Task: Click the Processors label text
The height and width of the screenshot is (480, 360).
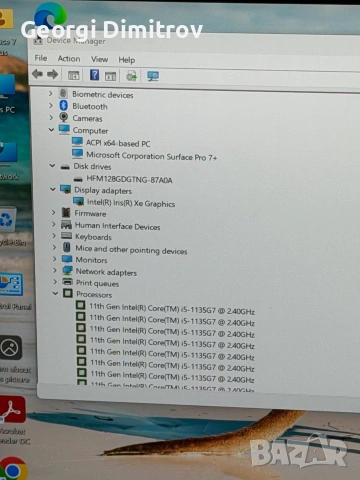Action: pos(94,295)
